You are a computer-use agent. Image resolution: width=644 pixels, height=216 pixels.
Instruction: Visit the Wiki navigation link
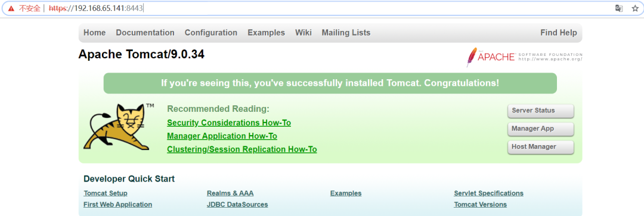click(303, 33)
